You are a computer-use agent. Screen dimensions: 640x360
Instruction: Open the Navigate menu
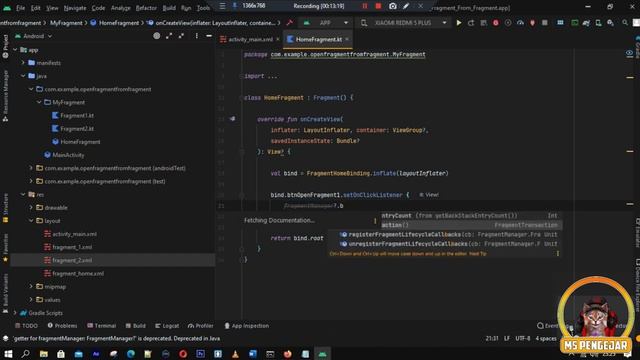tap(75, 8)
